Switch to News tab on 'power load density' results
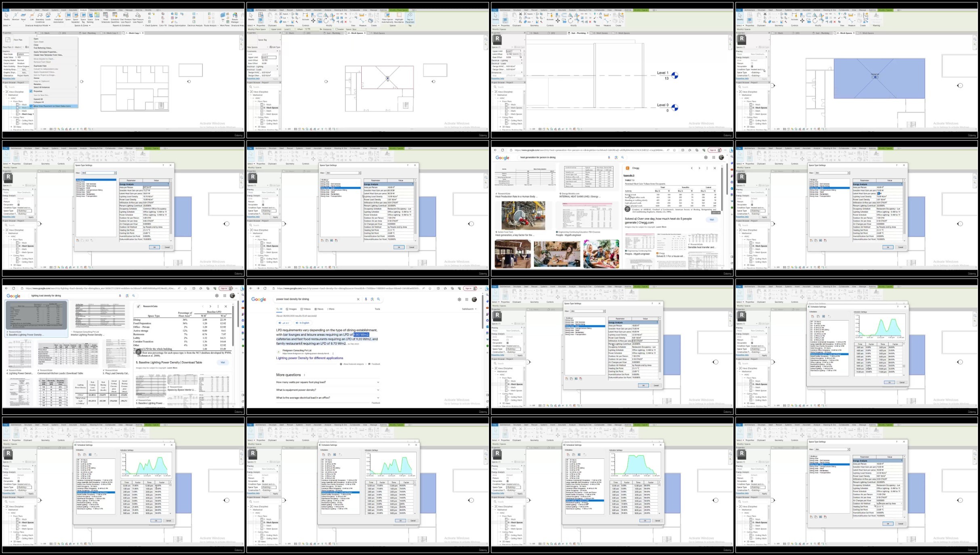This screenshot has height=555, width=980. [319, 309]
